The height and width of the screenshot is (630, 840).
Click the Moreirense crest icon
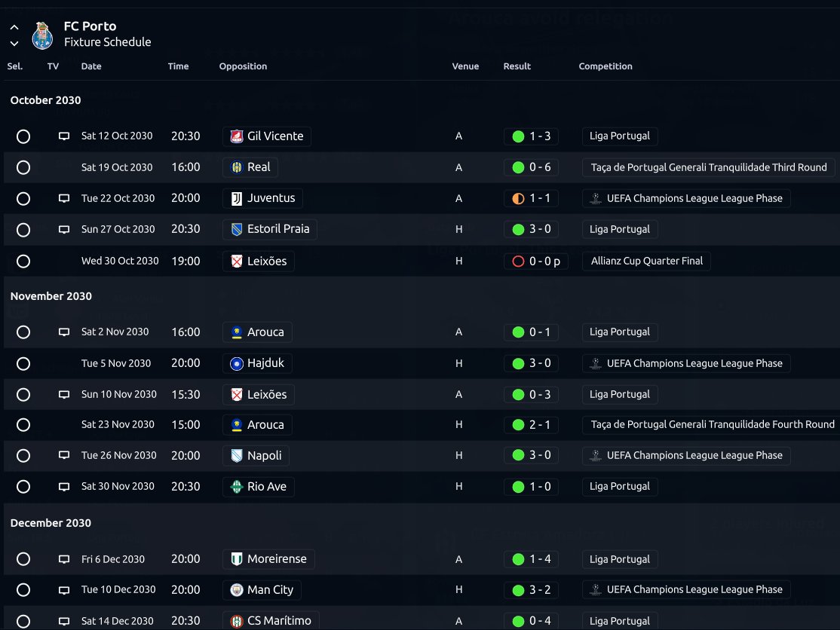[x=236, y=559]
